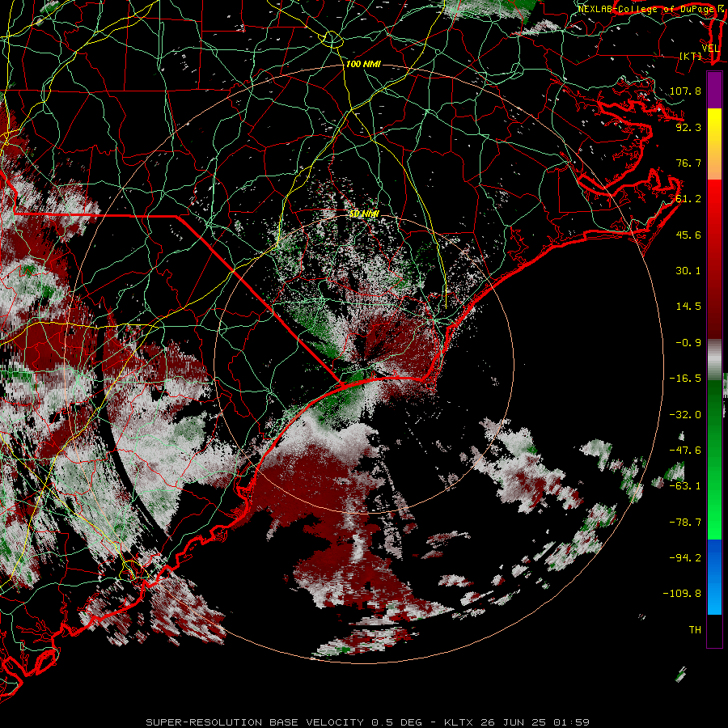This screenshot has height=728, width=728.
Task: Pick the green segment of the color bar
Action: [x=714, y=459]
